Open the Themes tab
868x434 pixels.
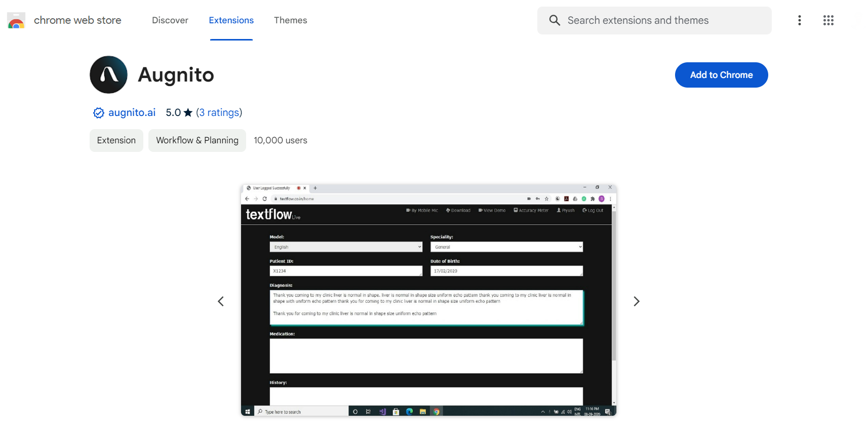(x=291, y=20)
